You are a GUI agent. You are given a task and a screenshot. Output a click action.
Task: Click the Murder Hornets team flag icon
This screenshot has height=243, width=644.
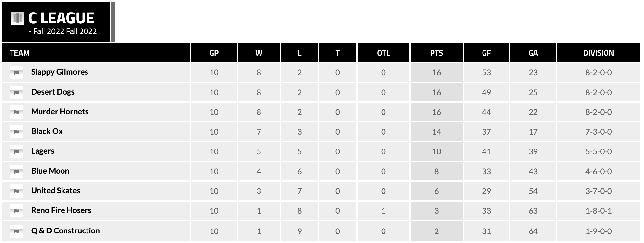(16, 112)
